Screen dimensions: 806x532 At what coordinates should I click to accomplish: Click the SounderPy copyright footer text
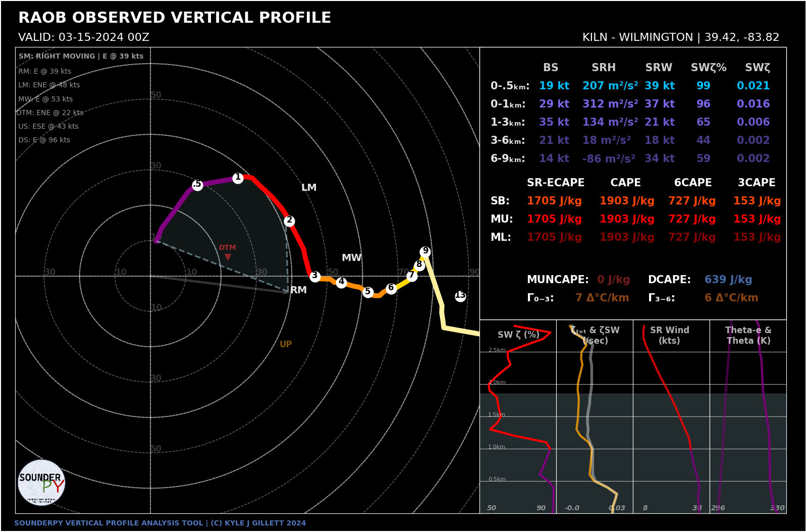point(160,523)
